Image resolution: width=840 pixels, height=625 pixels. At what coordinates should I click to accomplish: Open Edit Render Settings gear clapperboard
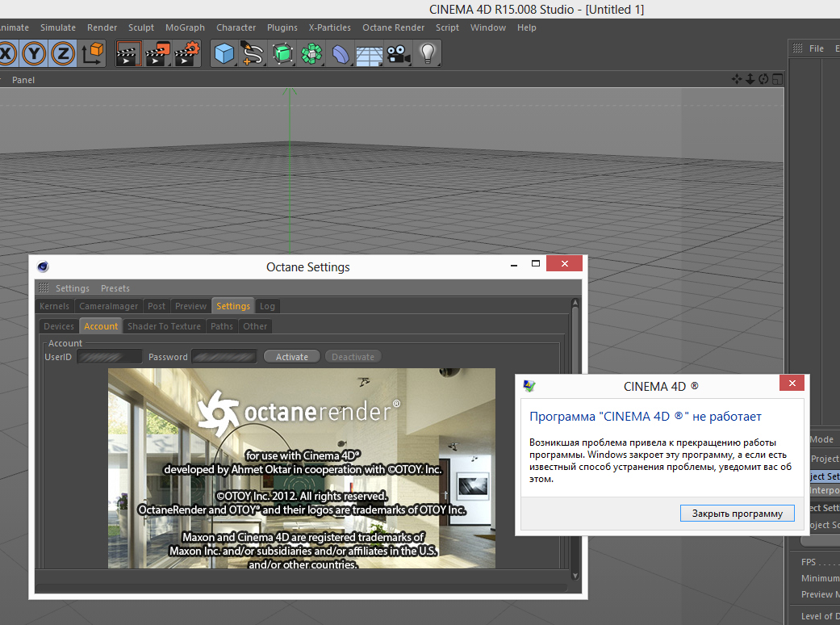point(186,53)
